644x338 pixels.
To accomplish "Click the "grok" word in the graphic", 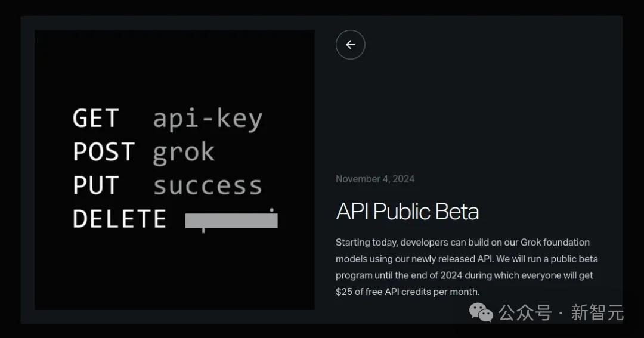I will [x=184, y=153].
